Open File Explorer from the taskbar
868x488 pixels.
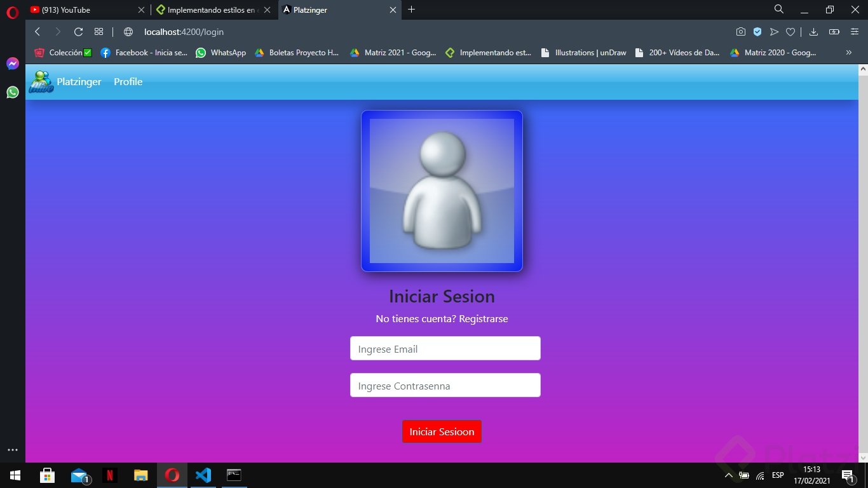click(x=141, y=475)
